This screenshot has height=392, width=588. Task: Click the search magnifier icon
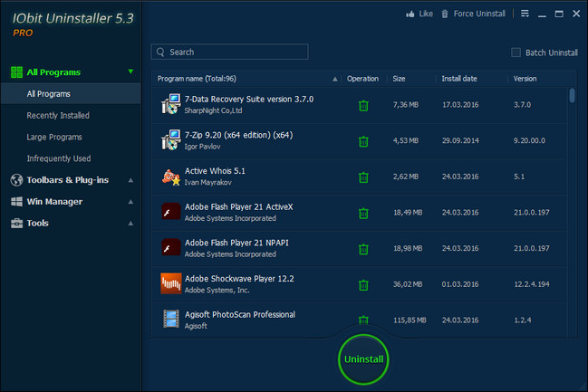pyautogui.click(x=160, y=53)
